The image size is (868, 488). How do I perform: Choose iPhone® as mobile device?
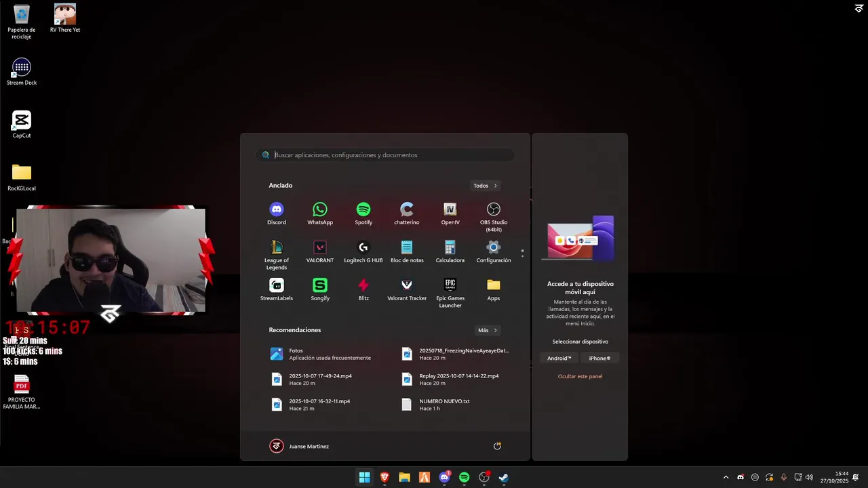coord(599,358)
